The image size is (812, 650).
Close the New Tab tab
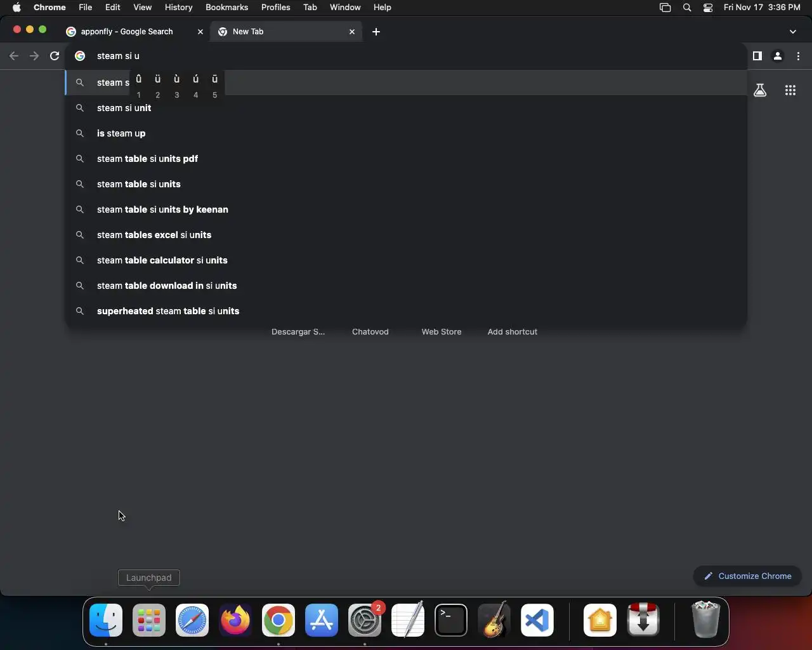[x=352, y=32]
